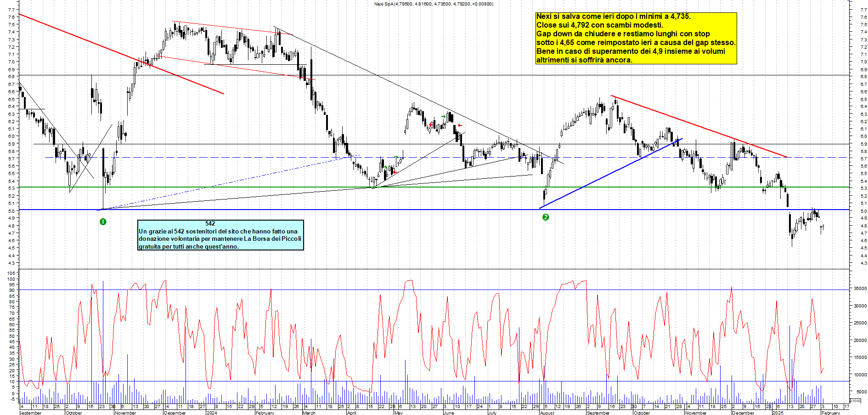
Task: Click the Nexi SpA chart title text
Action: pos(434,4)
